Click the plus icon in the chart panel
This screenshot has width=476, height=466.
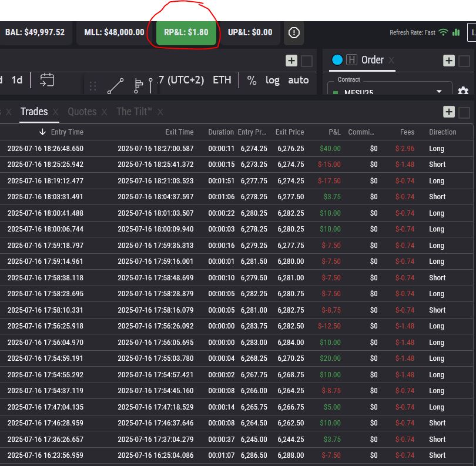point(291,61)
